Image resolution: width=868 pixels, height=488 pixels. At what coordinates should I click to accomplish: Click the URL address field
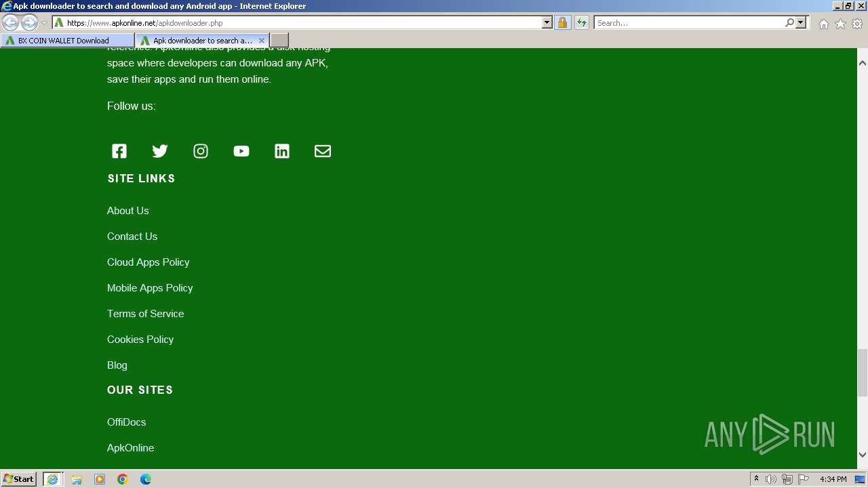[302, 22]
